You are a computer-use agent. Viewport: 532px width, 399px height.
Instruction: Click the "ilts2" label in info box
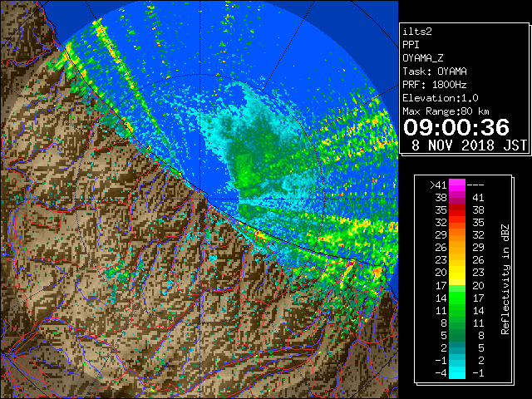click(417, 32)
